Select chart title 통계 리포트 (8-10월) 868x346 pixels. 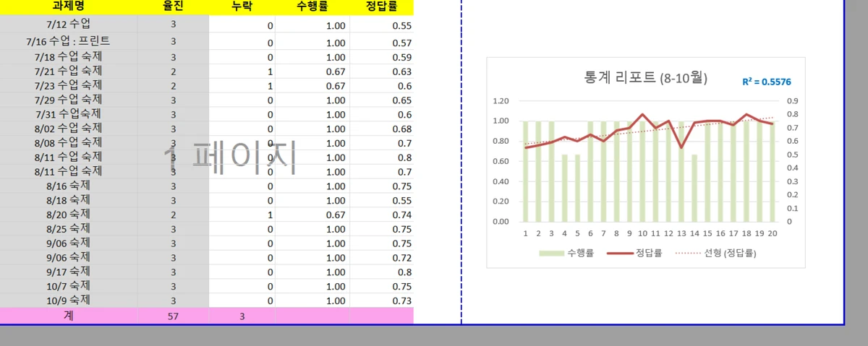(645, 78)
